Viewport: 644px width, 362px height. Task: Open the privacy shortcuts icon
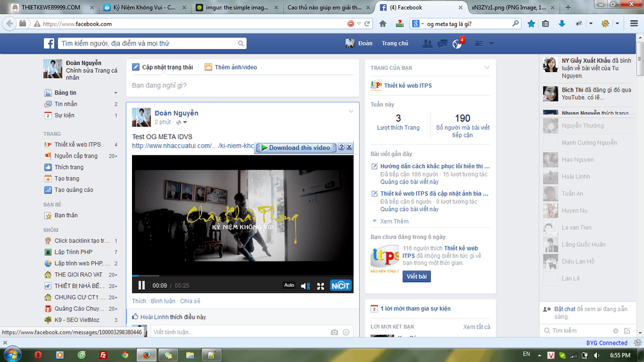point(479,43)
